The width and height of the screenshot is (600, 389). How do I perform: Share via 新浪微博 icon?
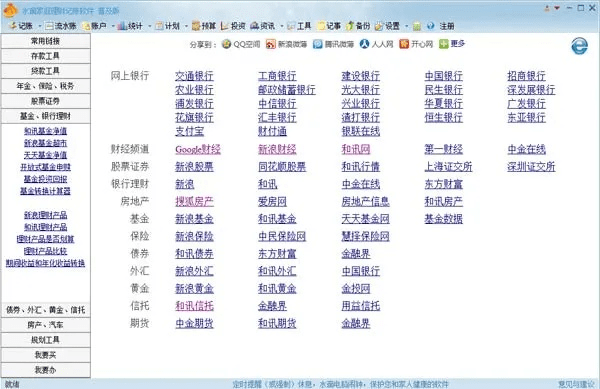(x=271, y=44)
